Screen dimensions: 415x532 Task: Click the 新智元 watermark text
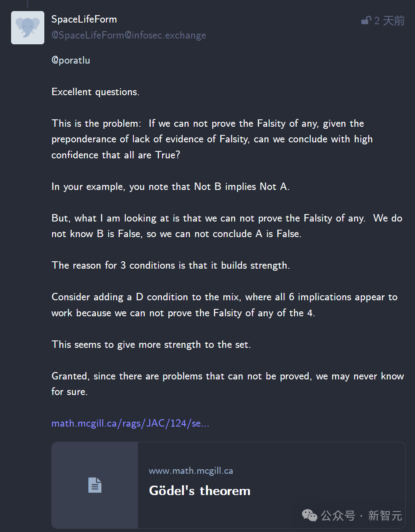click(385, 516)
